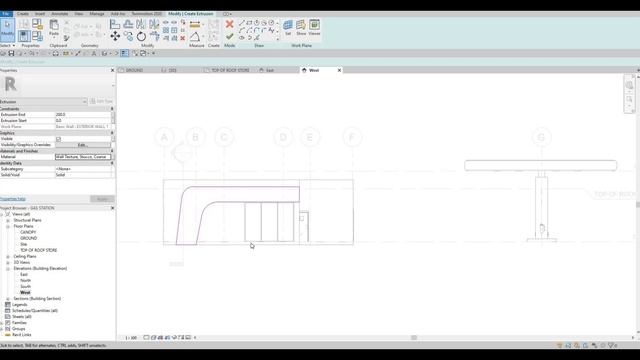The image size is (640, 360).
Task: Open the Insert ribbon tab
Action: (x=40, y=14)
